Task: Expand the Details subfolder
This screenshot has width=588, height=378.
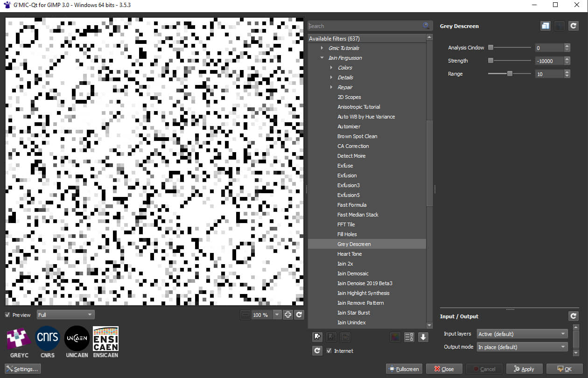Action: 331,77
